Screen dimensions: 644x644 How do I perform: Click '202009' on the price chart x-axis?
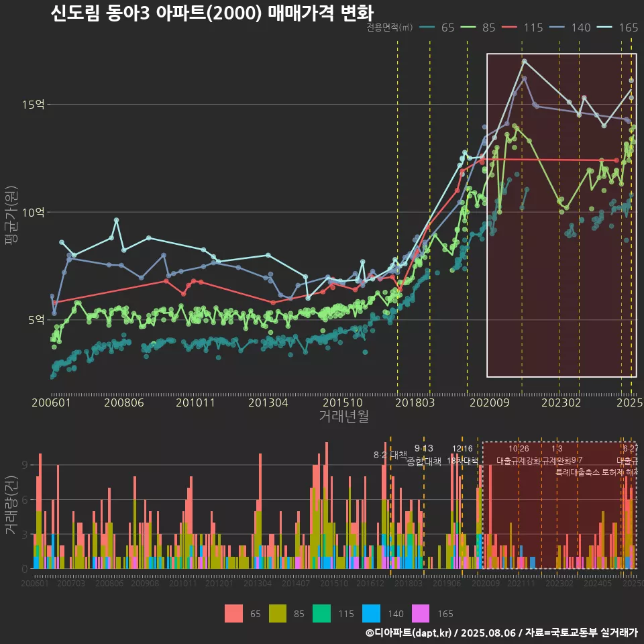[490, 402]
